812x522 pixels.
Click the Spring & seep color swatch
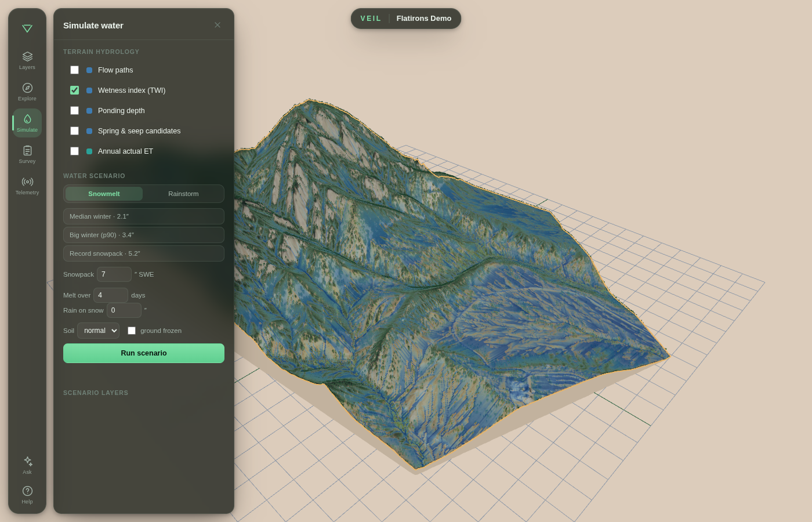click(x=89, y=131)
